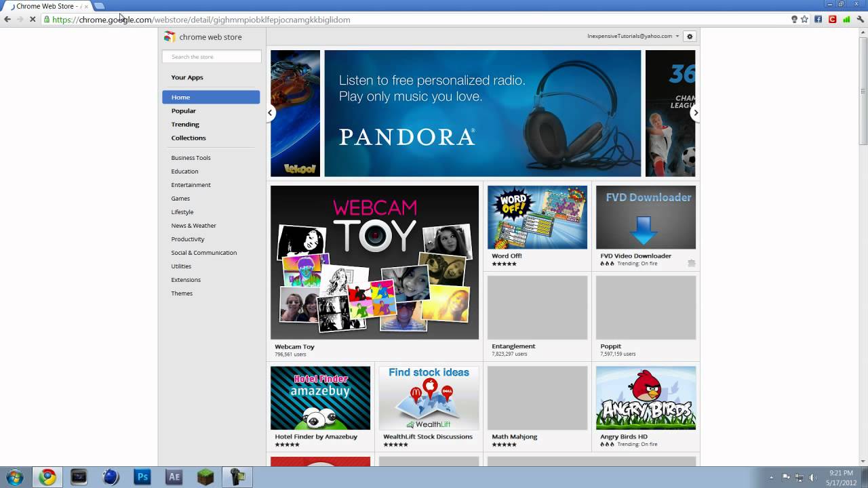Screen dimensions: 868x488
Task: Close the Chrome Web Store tab
Action: [86, 6]
